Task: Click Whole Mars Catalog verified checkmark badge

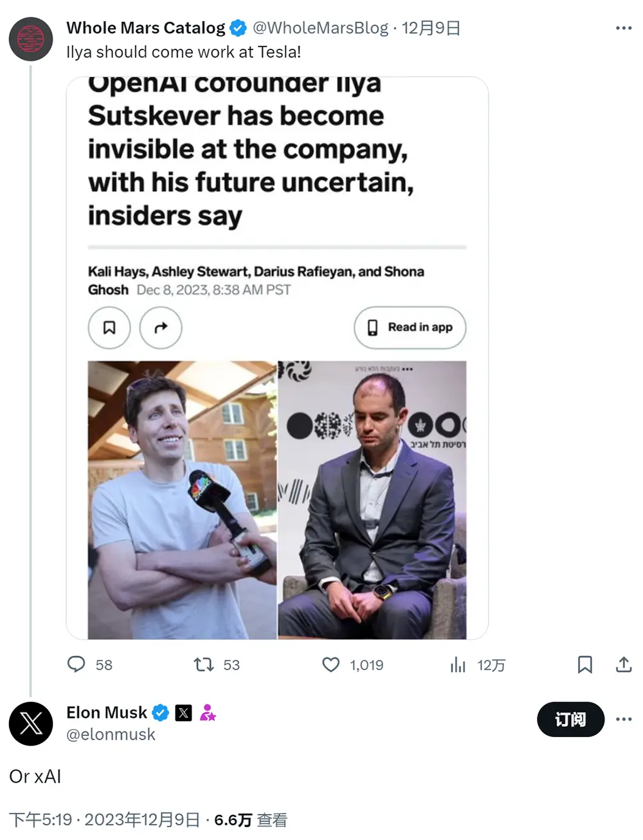Action: coord(238,28)
